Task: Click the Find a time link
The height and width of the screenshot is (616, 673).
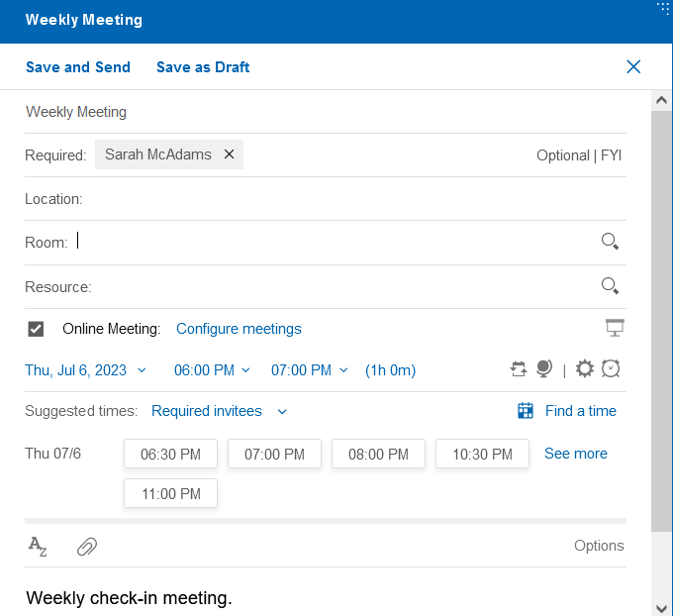Action: click(580, 411)
